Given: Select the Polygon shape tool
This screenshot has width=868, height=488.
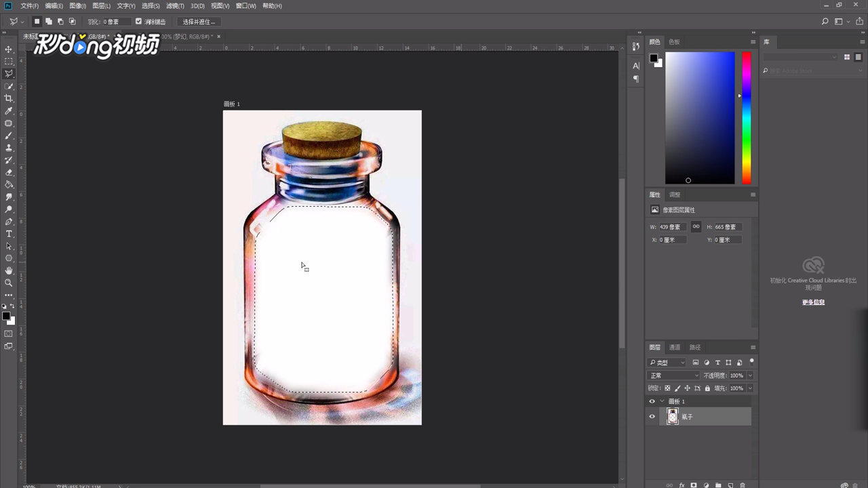Looking at the screenshot, I should click(x=9, y=258).
